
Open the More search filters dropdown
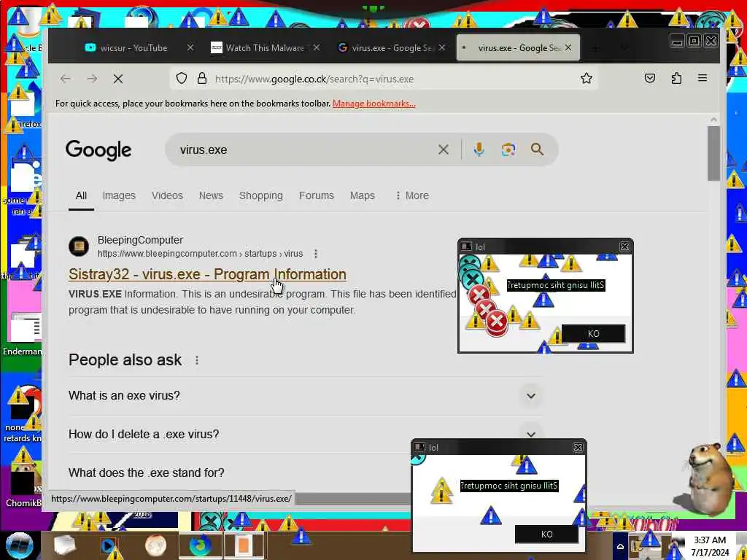coord(412,195)
